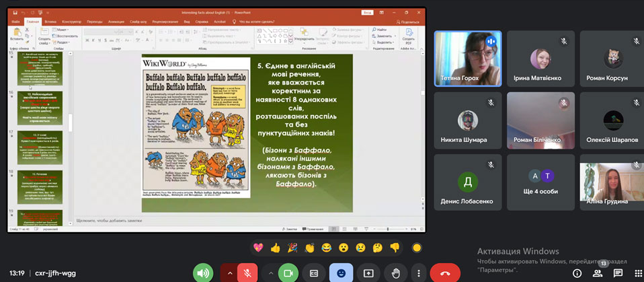
Task: Unmute the microphone in the call bar
Action: coord(247,273)
